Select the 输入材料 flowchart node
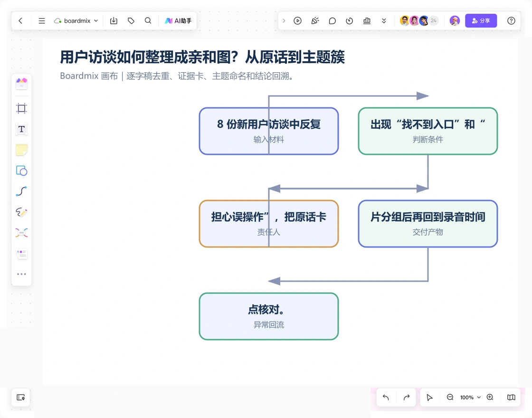 [x=269, y=131]
